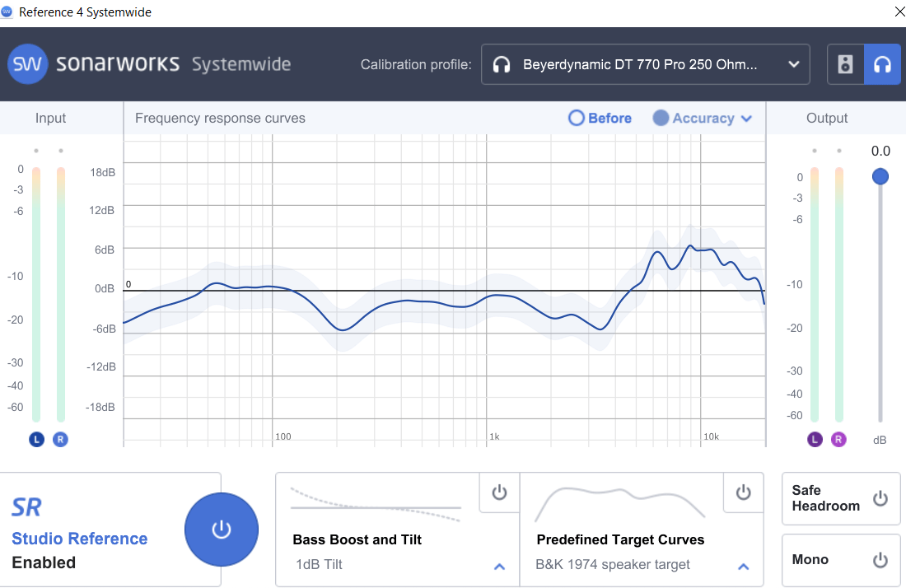The height and width of the screenshot is (588, 906).
Task: Click the 1dB Tilt setting text
Action: pyautogui.click(x=319, y=564)
